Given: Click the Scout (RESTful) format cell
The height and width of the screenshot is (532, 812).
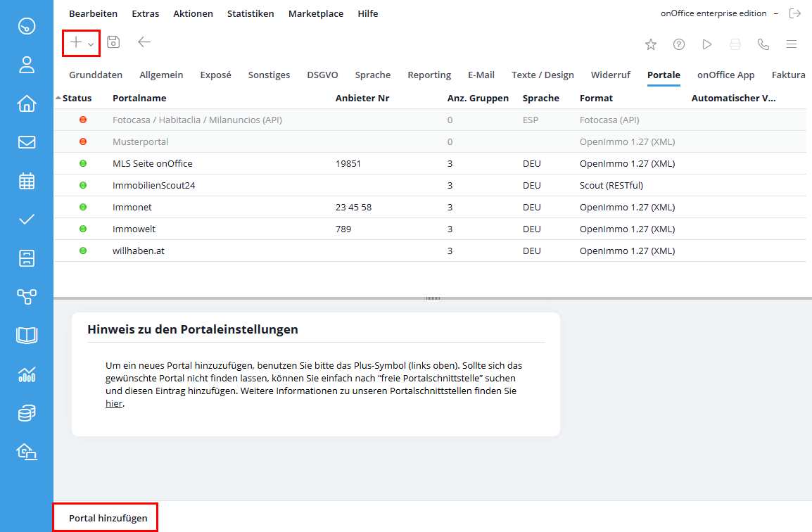Looking at the screenshot, I should [611, 185].
